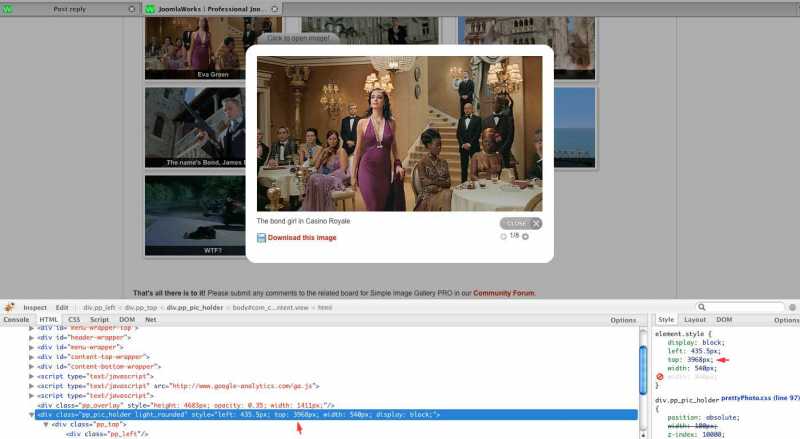Click the Inspect button
Screen dimensions: 800x439
35,307
